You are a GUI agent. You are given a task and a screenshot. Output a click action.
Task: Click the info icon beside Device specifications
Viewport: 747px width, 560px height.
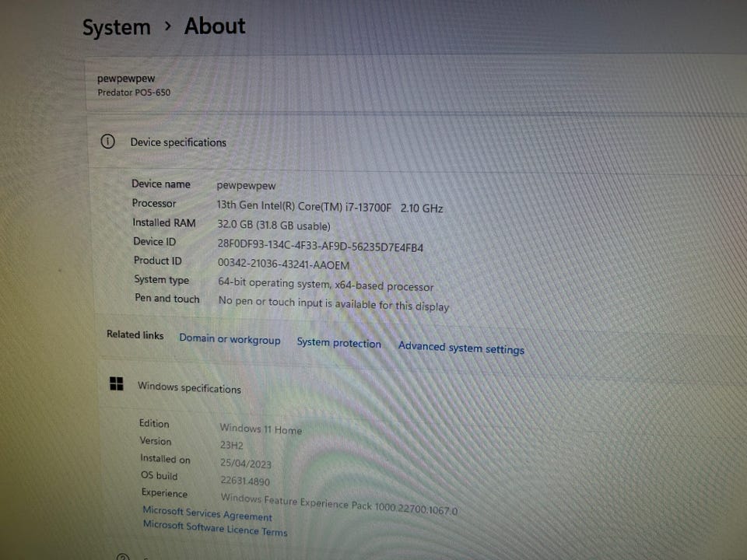tap(107, 142)
